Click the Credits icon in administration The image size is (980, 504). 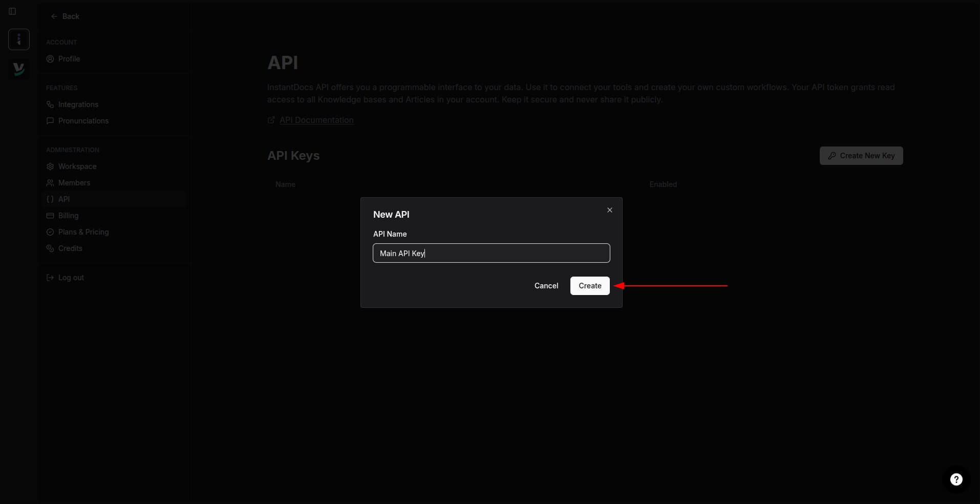[x=50, y=248]
